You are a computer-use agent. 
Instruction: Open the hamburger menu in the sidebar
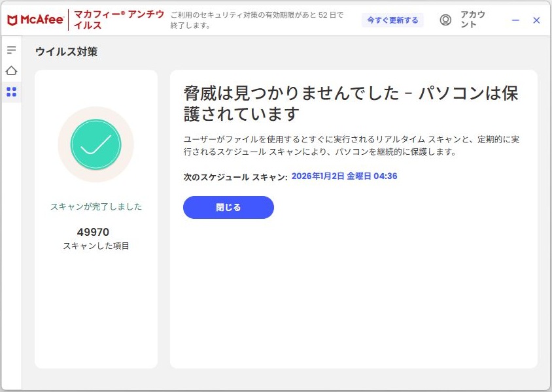(11, 50)
